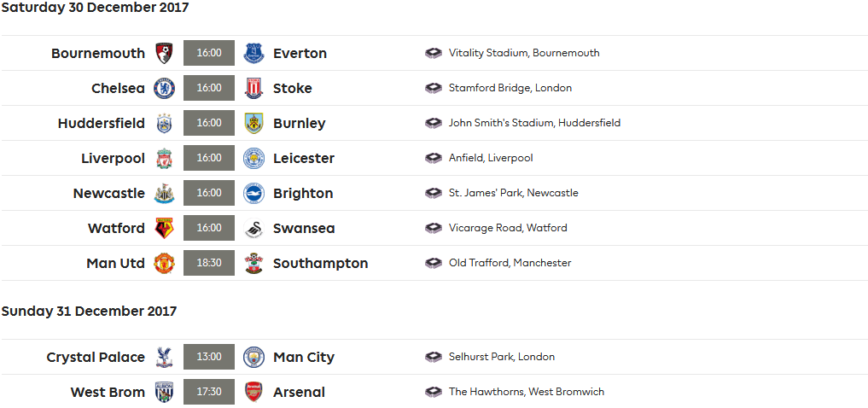Select the Crystal Palace team name
868x408 pixels.
96,357
